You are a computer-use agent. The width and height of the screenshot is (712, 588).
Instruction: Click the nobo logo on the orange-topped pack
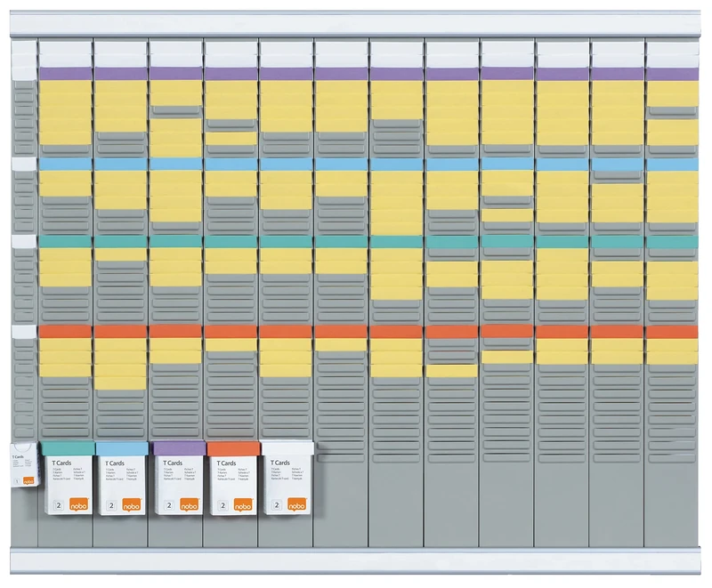click(x=244, y=504)
